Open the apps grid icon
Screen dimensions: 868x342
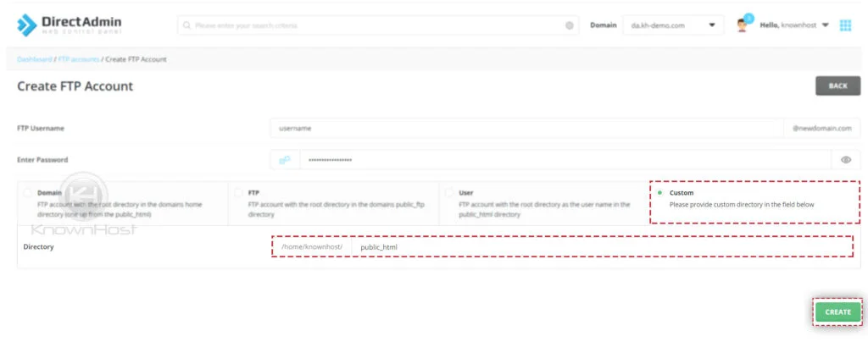844,25
